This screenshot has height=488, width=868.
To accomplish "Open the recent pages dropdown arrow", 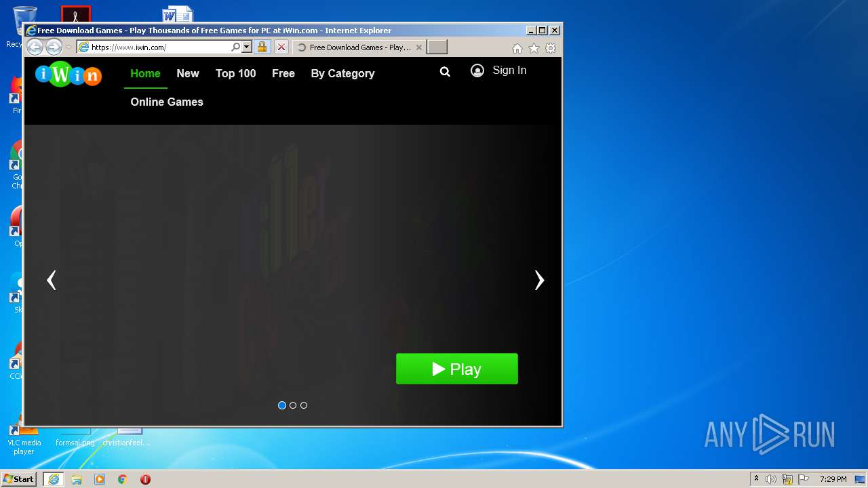I will pyautogui.click(x=68, y=47).
